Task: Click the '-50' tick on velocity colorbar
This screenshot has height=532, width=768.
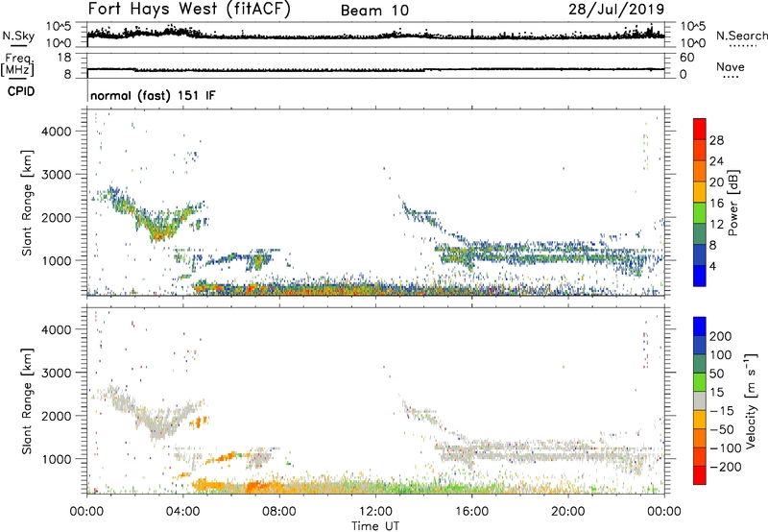Action: [x=722, y=429]
